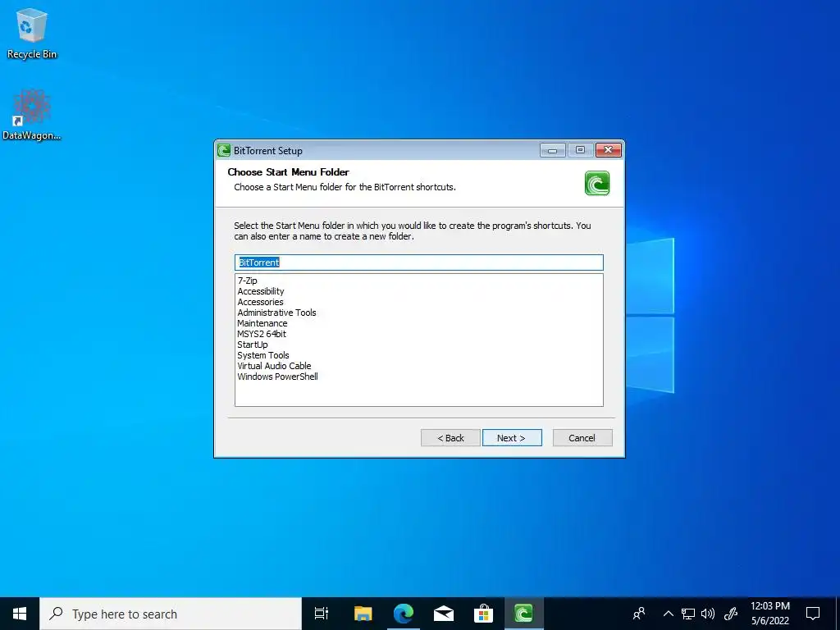Open the volume control tray icon
Viewport: 840px width, 630px height.
pos(708,614)
